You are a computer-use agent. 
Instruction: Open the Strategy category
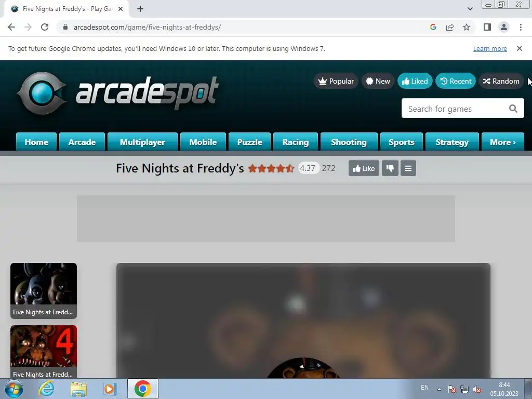click(452, 142)
